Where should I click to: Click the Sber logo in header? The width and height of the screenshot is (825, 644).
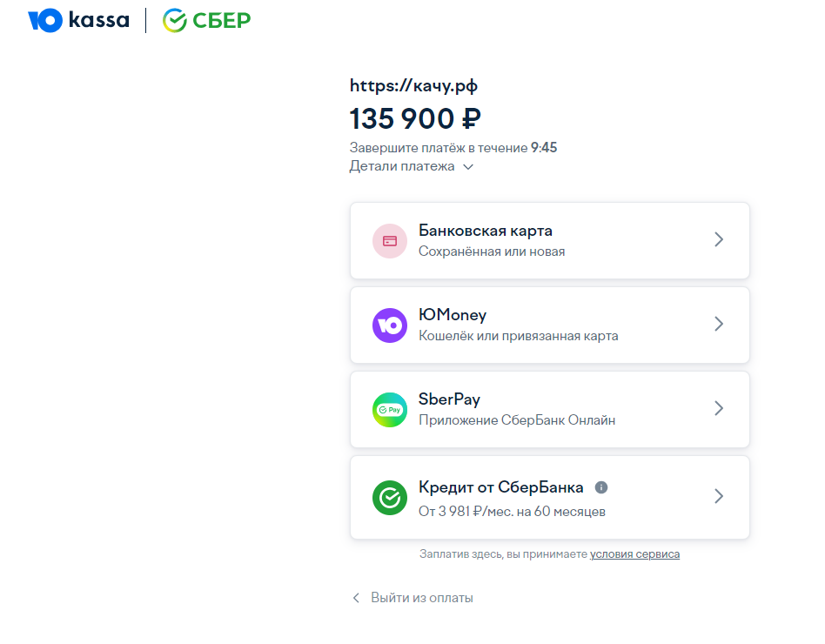pyautogui.click(x=207, y=20)
